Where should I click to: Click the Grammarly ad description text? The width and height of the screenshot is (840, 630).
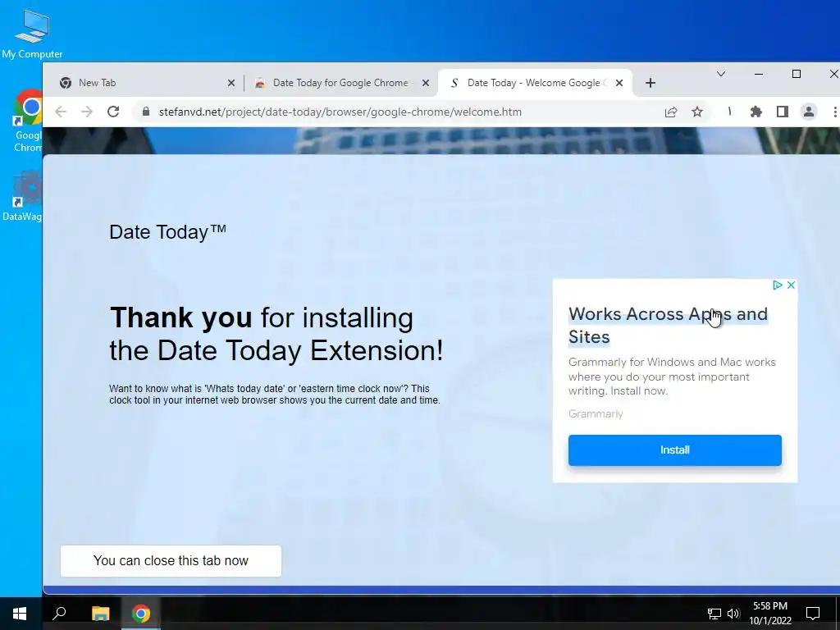(x=672, y=377)
